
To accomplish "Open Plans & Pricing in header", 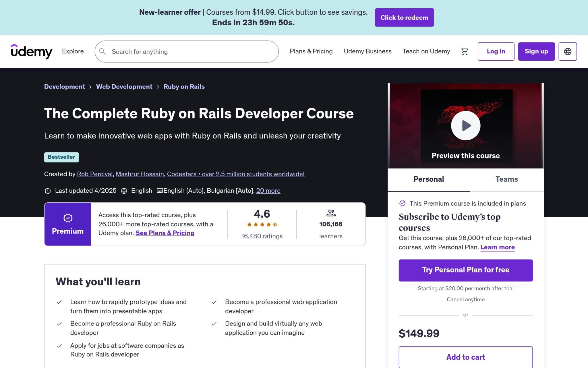I will [x=311, y=51].
